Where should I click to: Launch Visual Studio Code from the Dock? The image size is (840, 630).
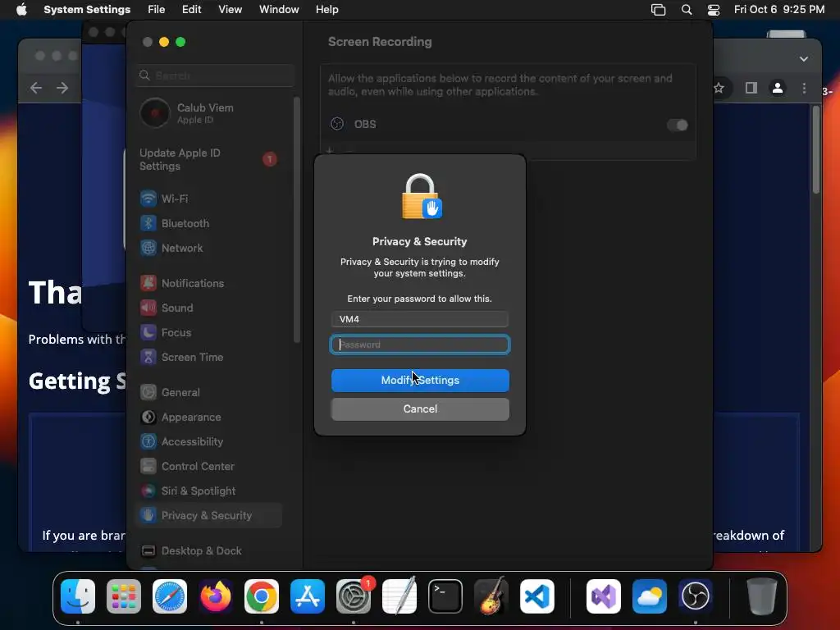[x=536, y=596]
